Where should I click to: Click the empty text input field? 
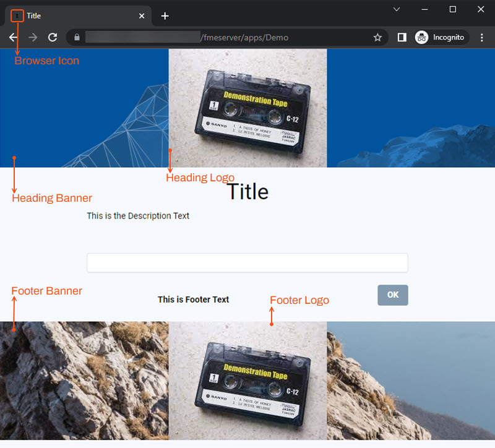pos(247,263)
